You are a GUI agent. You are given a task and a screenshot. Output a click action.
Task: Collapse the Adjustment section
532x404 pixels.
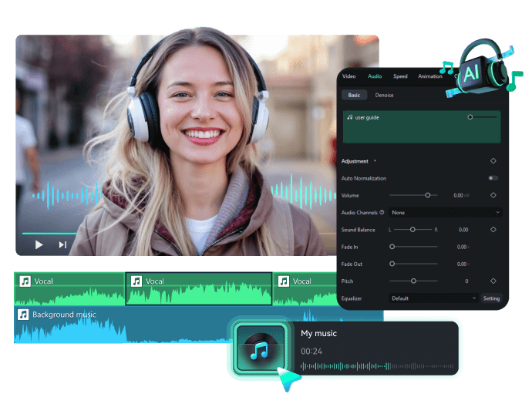pyautogui.click(x=375, y=161)
